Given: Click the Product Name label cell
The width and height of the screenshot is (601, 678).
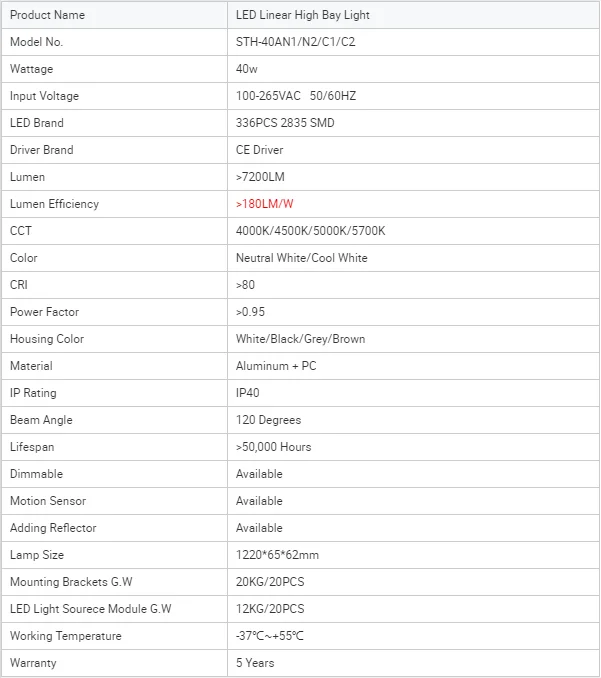Looking at the screenshot, I should (47, 15).
